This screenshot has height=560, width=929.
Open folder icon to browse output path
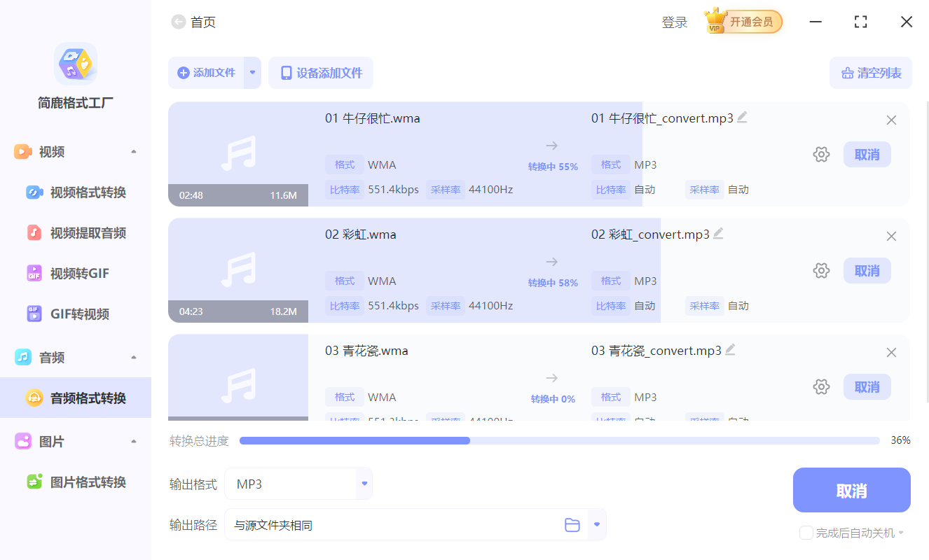[572, 524]
